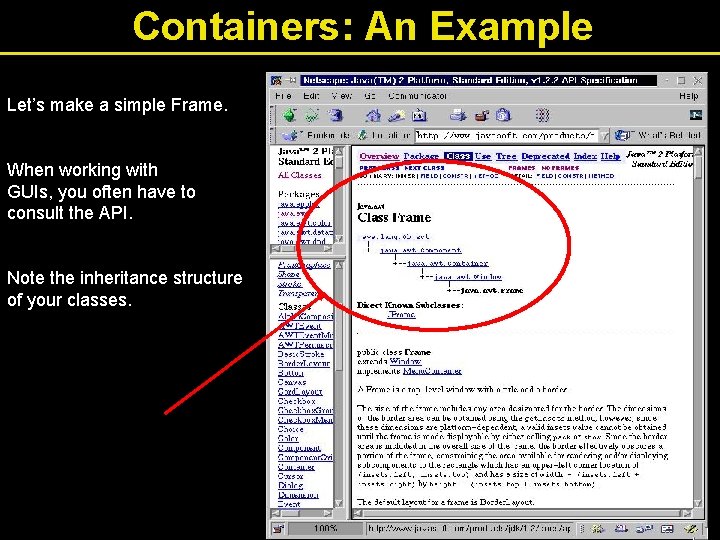Open Search with the flashlight icon
Viewport: 720px width, 540px height.
click(396, 115)
